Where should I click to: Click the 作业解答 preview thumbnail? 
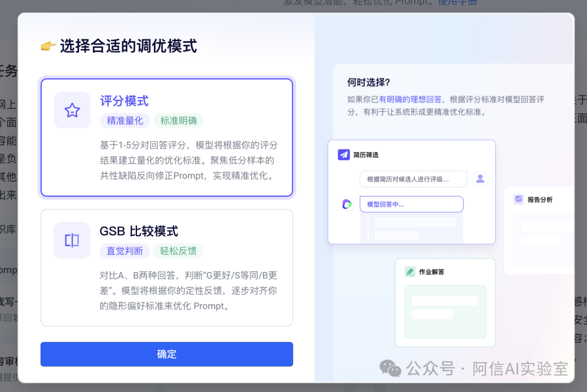coord(445,312)
